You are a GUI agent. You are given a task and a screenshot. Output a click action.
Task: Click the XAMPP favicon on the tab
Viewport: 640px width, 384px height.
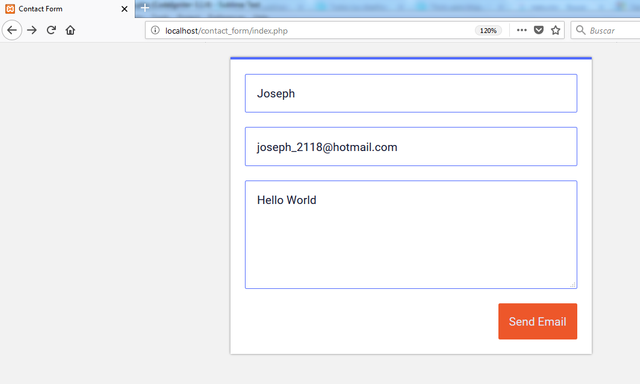10,9
